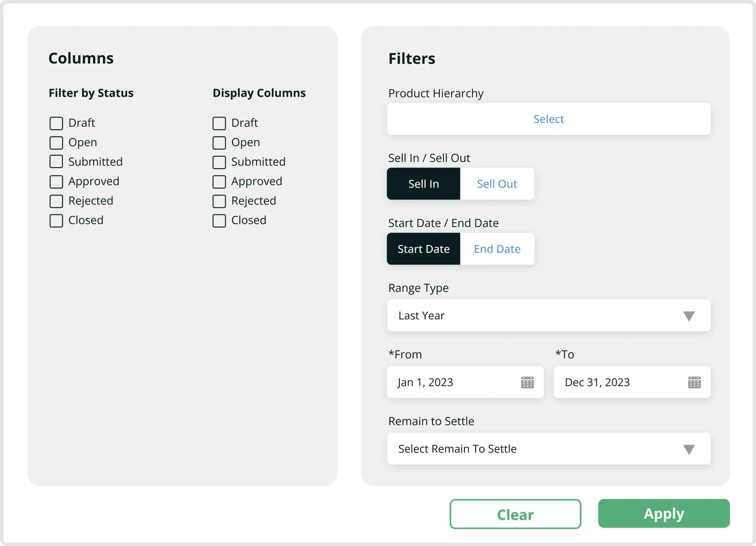
Task: Open the calendar picker for the From date
Action: pos(528,382)
